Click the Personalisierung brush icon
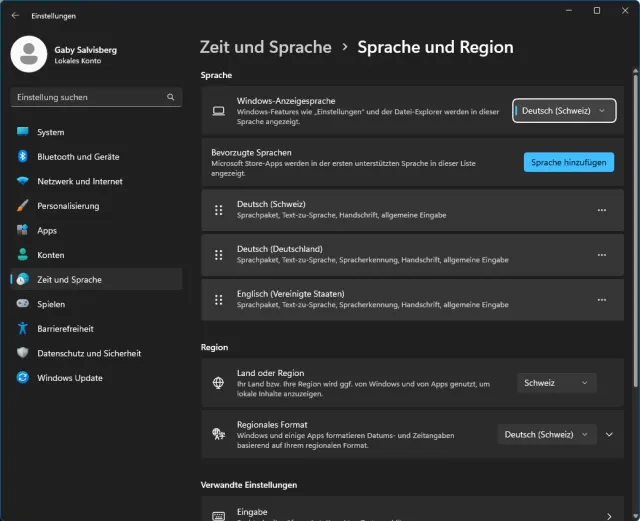Screen dimensions: 640x521 [x=23, y=206]
